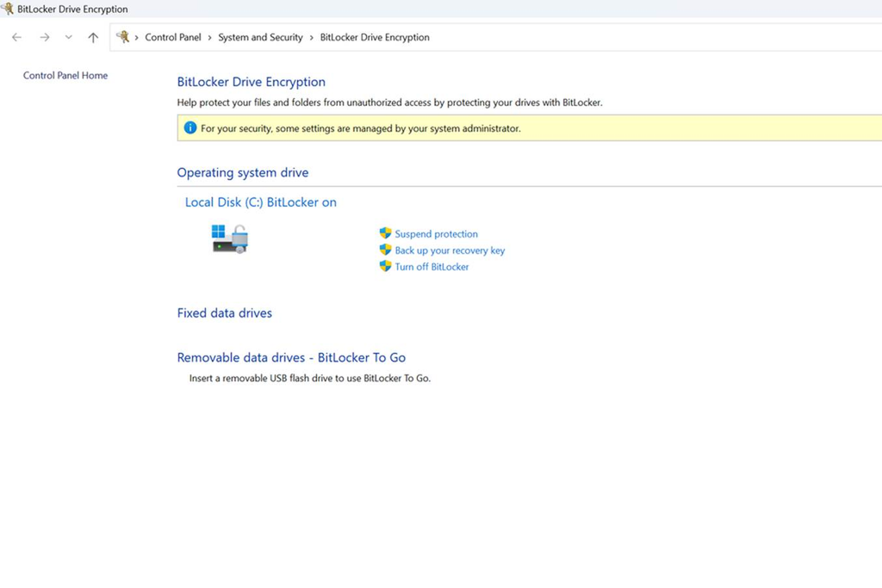Click the BitLocker icon in window title bar
The width and height of the screenshot is (882, 588).
7,9
